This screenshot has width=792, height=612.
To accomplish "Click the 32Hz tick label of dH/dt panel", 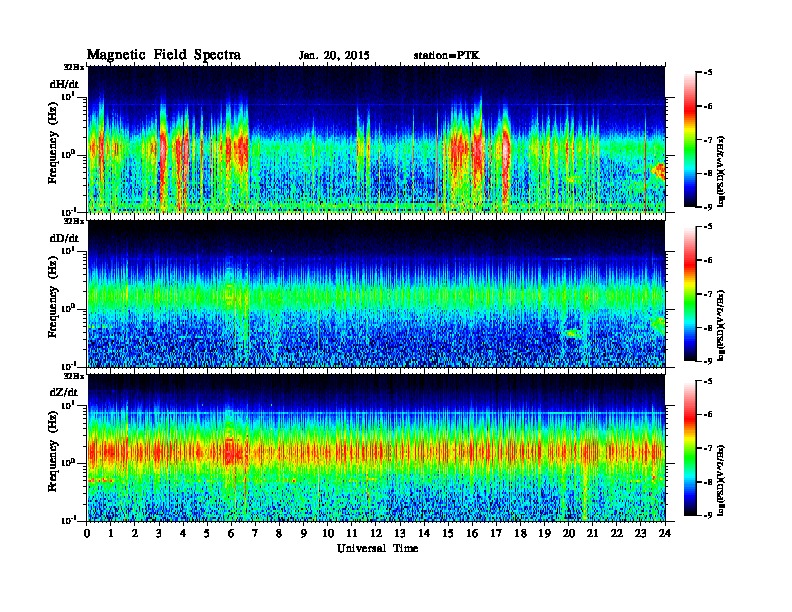I will click(x=74, y=67).
